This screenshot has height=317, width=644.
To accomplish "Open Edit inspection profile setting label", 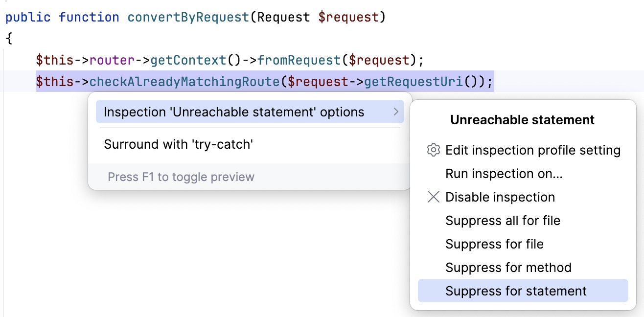I will 533,150.
